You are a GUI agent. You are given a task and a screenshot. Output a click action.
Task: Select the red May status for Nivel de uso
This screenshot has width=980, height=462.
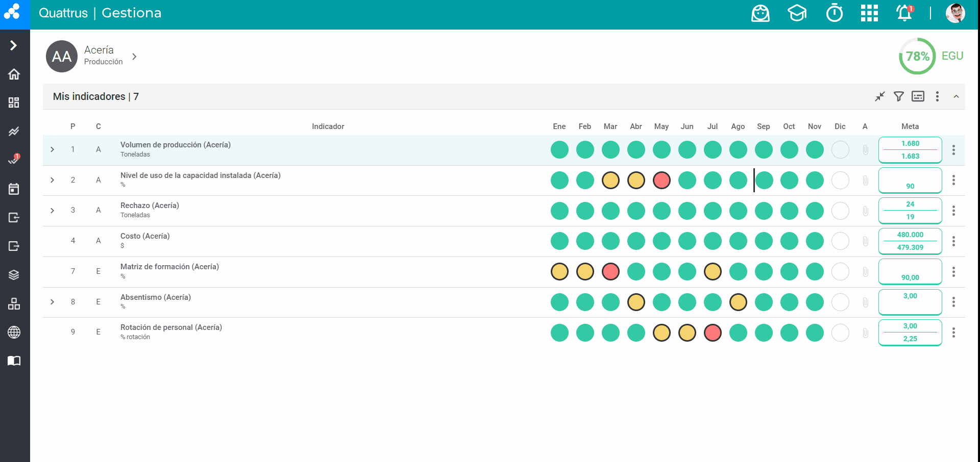pos(661,181)
